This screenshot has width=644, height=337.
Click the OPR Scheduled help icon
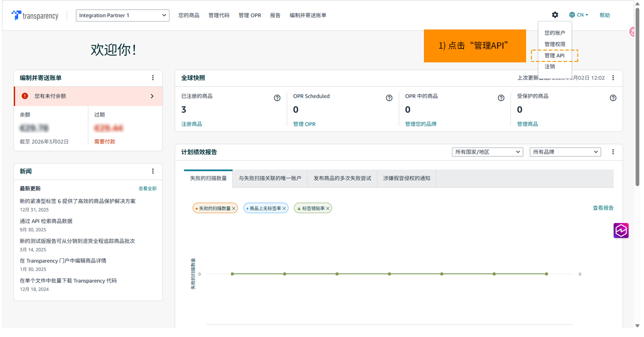[x=389, y=98]
